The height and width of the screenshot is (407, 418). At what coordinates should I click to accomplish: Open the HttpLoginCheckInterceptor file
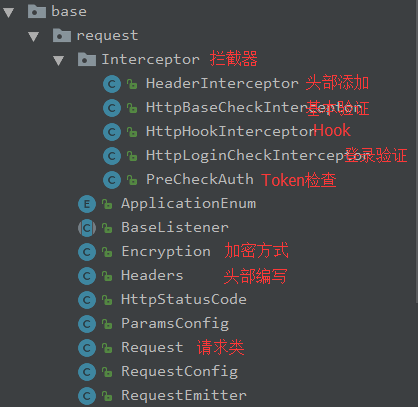(x=258, y=156)
